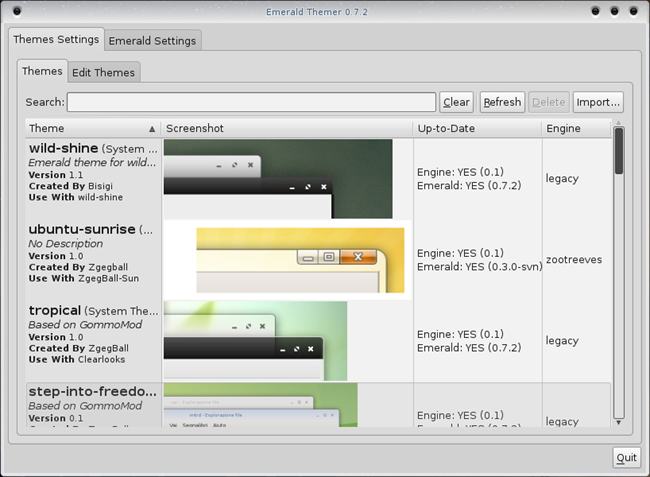650x477 pixels.
Task: Select the Themes sub-tab
Action: [42, 71]
